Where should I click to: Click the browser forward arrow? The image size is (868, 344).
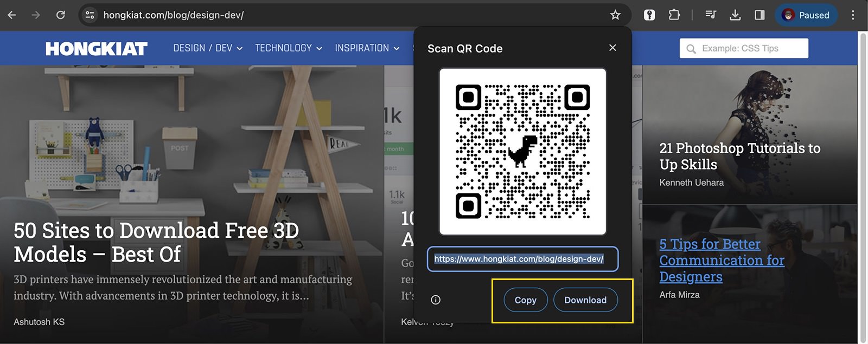click(x=36, y=15)
